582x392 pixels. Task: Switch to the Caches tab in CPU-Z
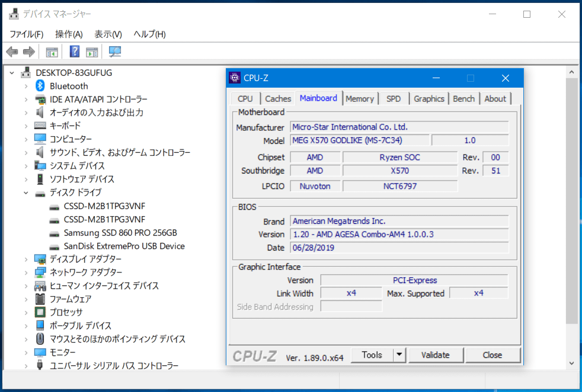pyautogui.click(x=278, y=99)
